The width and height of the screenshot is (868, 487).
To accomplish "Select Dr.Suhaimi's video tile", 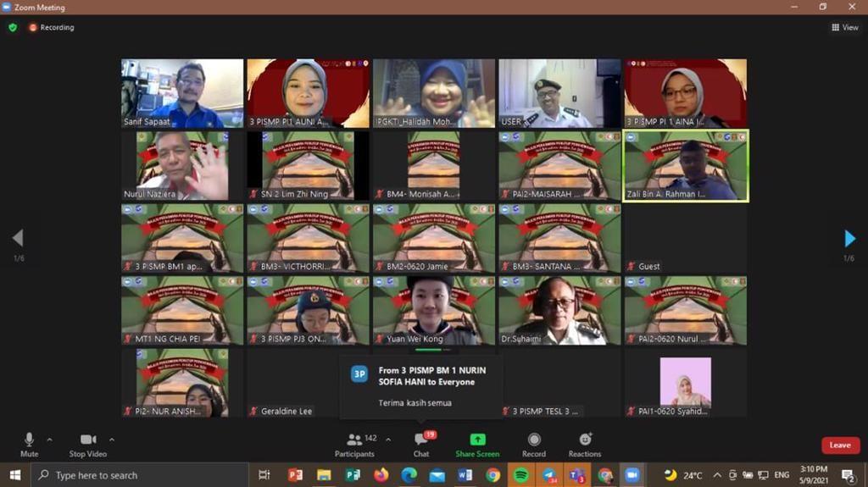I will click(559, 310).
